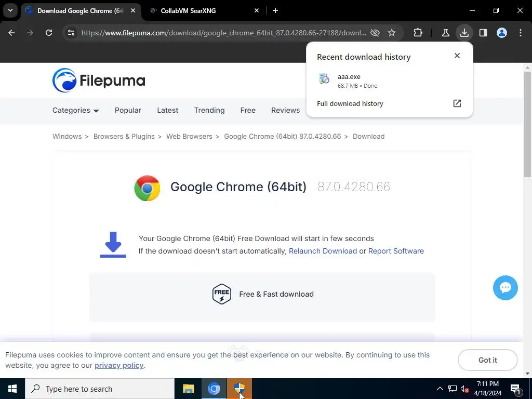The image size is (532, 399).
Task: Click the muted volume tray icon
Action: [x=464, y=389]
